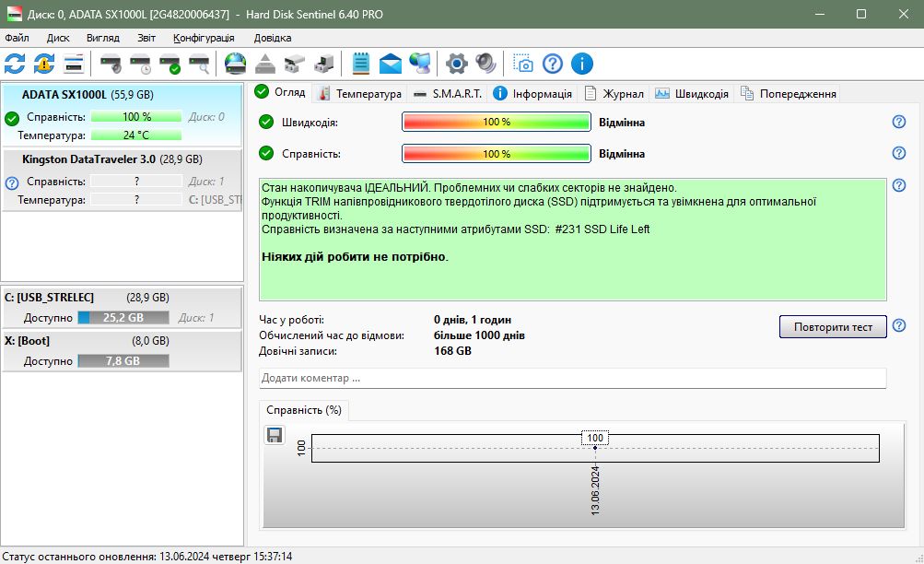Screen dimensions: 924x564
Task: Click the disk with green checkmark icon
Action: click(x=170, y=64)
